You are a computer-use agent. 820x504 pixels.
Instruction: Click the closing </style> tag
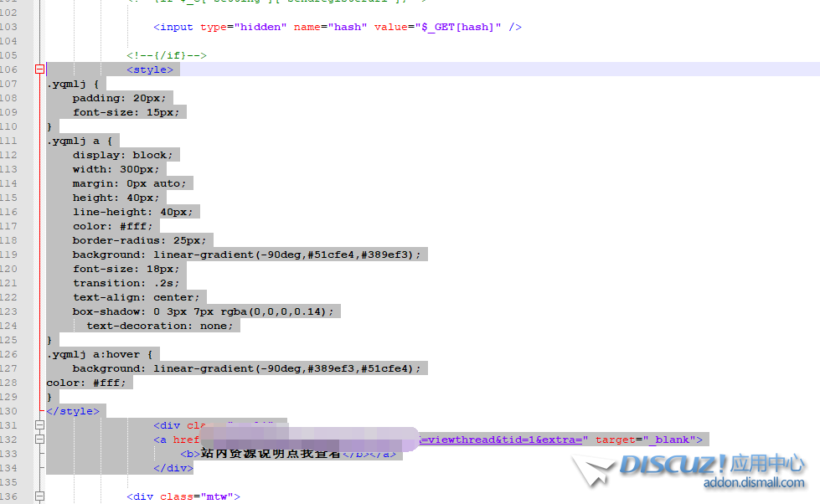[73, 411]
